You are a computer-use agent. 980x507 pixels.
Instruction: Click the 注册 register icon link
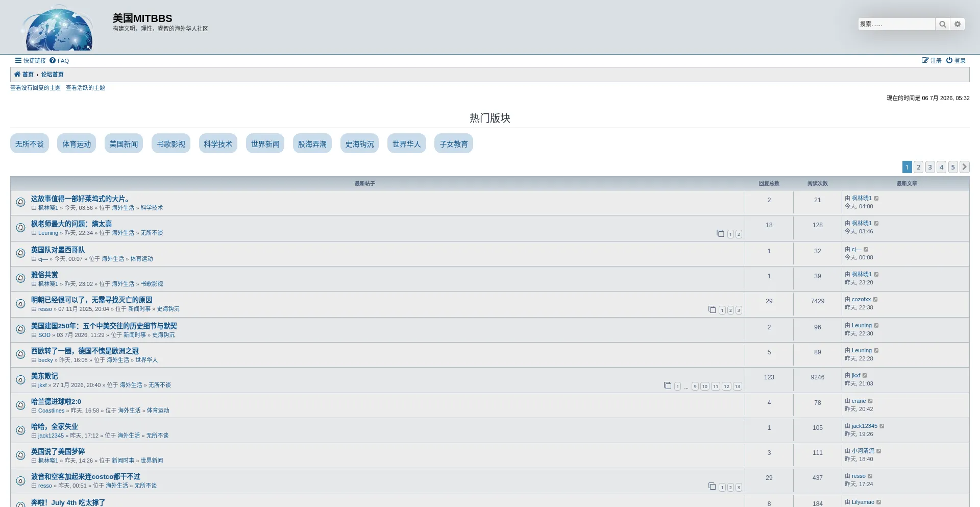click(932, 60)
